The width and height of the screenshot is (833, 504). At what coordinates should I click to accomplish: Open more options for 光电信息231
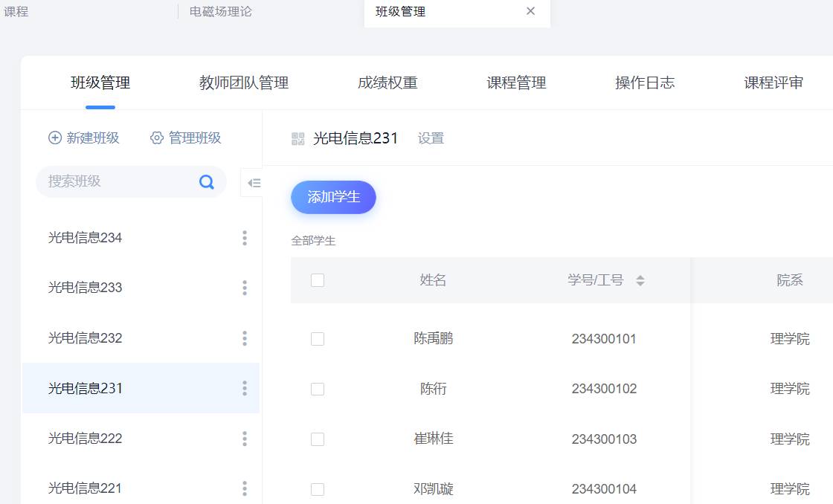click(x=244, y=388)
